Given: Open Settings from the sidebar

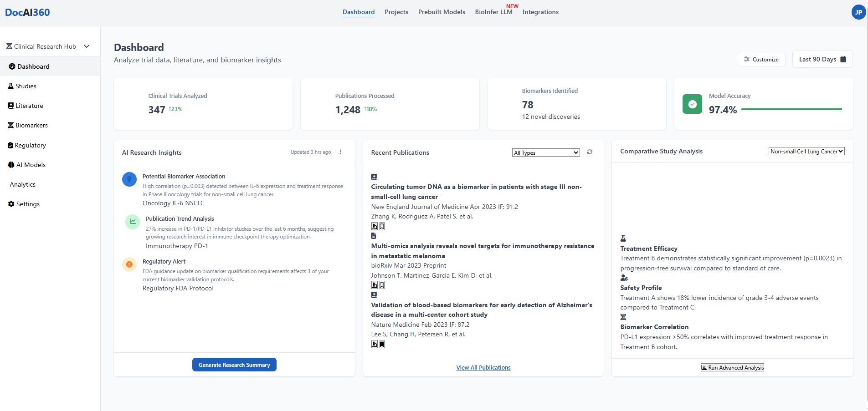Looking at the screenshot, I should point(28,204).
